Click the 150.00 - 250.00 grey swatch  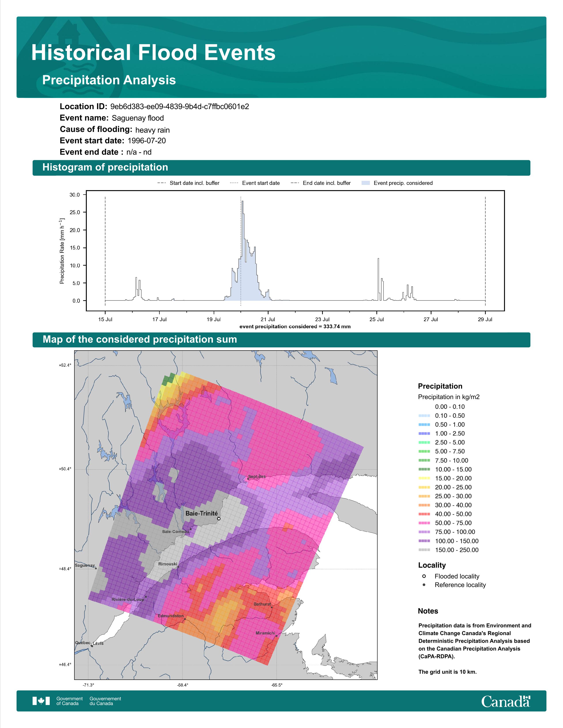point(424,550)
